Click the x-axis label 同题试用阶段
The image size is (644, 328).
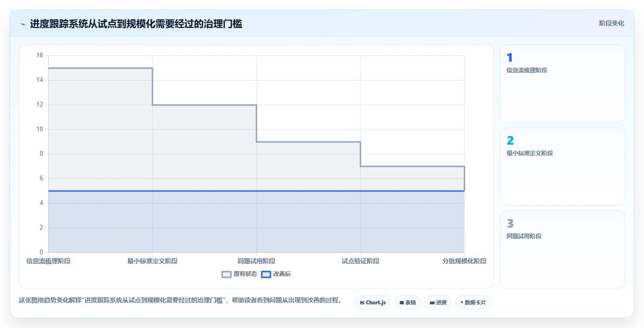256,261
